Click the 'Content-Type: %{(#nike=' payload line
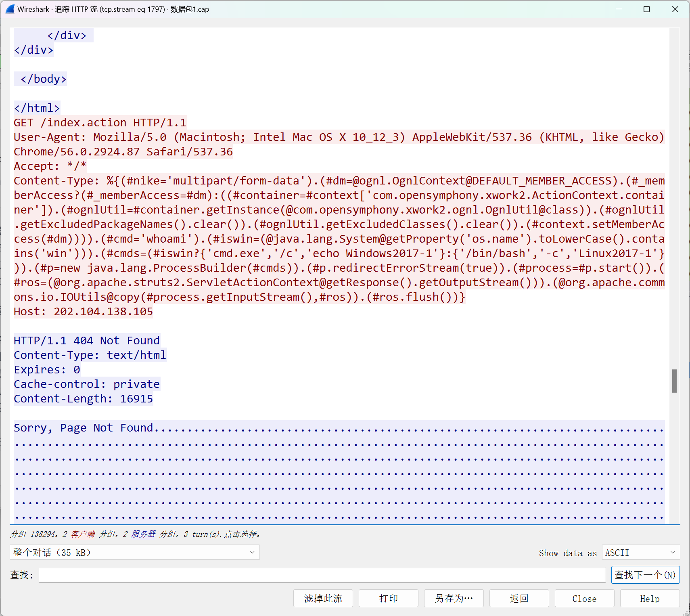Image resolution: width=690 pixels, height=616 pixels. tap(339, 181)
